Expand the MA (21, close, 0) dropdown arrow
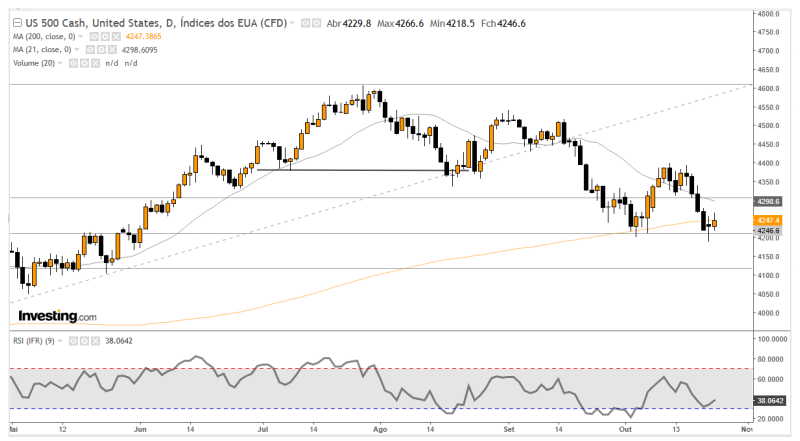The height and width of the screenshot is (441, 800). coord(76,48)
